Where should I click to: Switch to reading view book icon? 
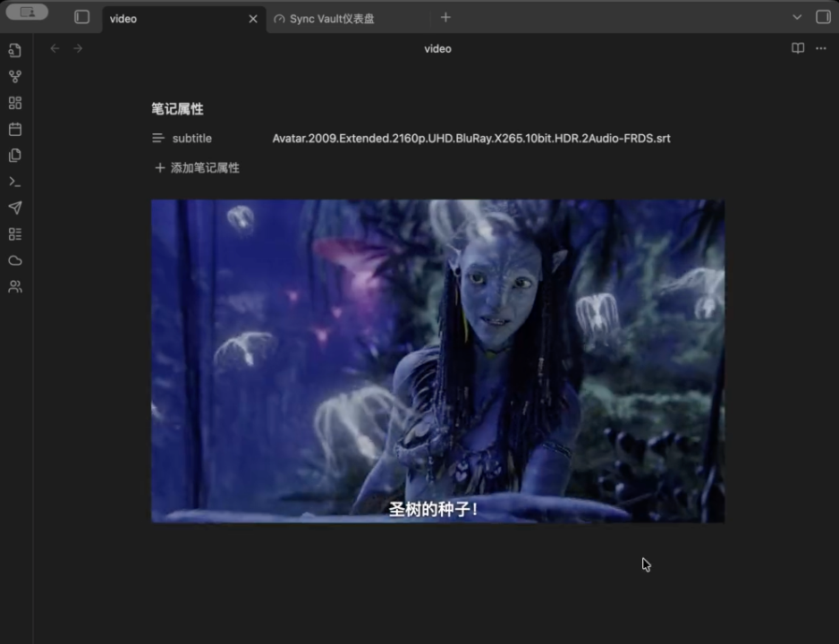point(798,48)
